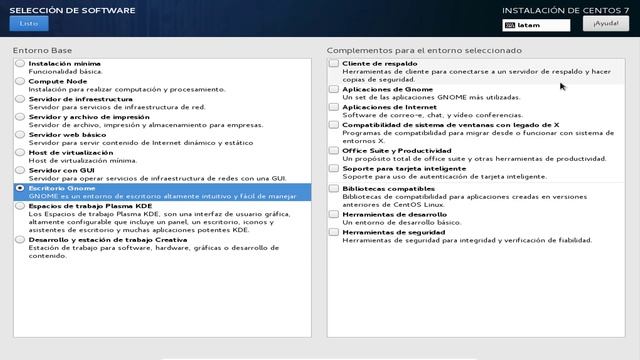Click 'Soporte para uso de autenticación' description
The height and width of the screenshot is (360, 640).
click(444, 177)
